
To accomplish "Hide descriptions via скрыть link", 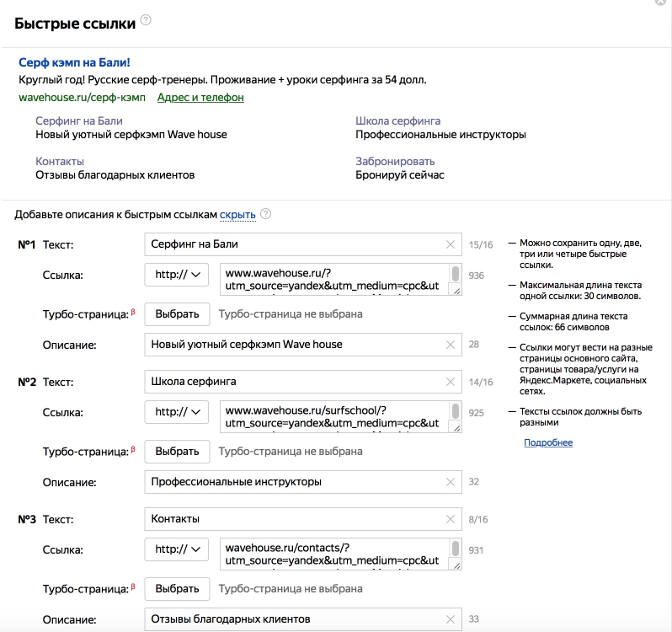I will tap(237, 214).
